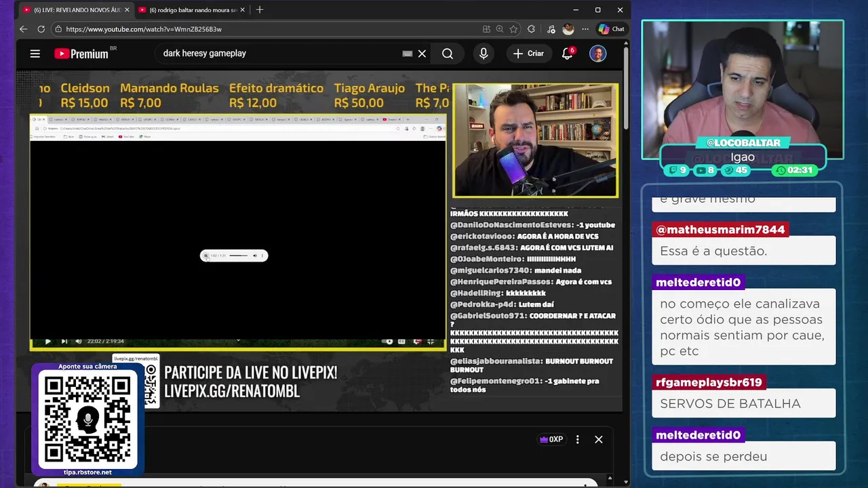The width and height of the screenshot is (868, 488).
Task: Close the panel with the X beside 0XP
Action: pyautogui.click(x=599, y=439)
